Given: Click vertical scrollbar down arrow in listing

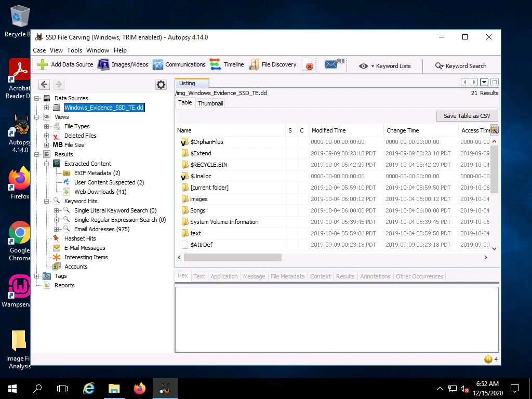Looking at the screenshot, I should (495, 249).
